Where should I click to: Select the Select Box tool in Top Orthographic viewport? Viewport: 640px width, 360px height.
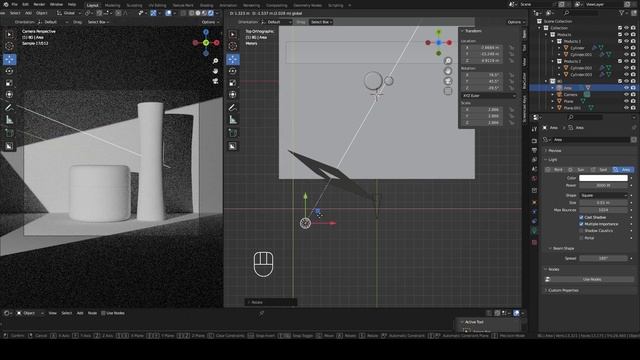point(233,35)
